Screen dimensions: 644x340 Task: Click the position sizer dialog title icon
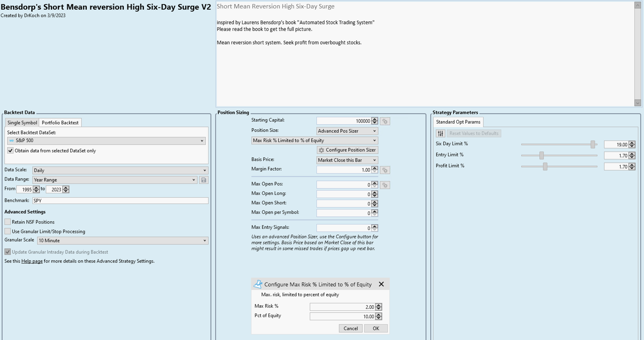click(x=258, y=284)
